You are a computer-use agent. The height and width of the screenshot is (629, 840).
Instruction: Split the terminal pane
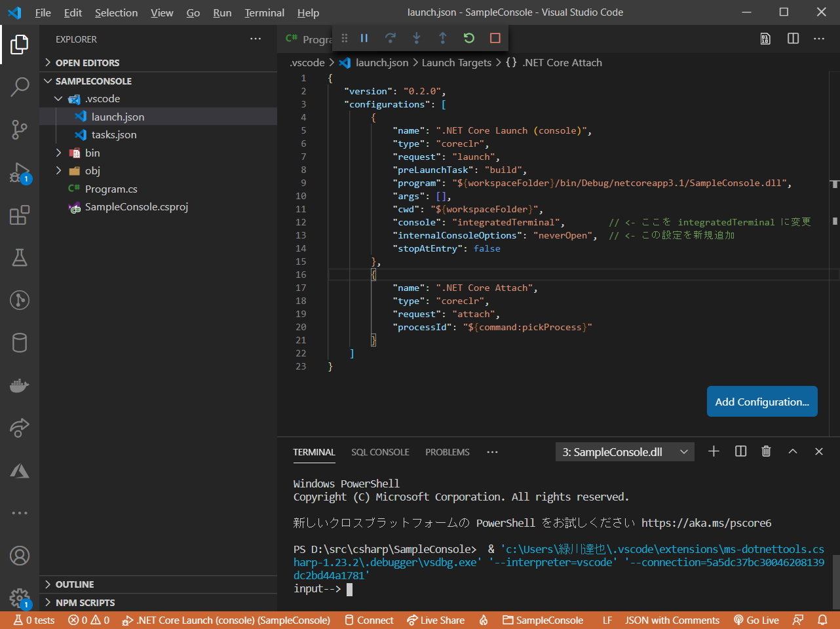click(x=741, y=451)
